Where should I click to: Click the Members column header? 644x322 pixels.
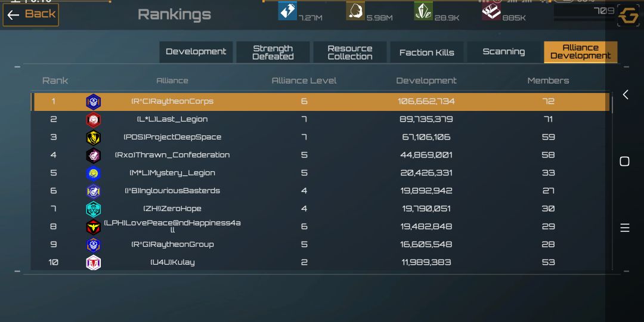[549, 80]
